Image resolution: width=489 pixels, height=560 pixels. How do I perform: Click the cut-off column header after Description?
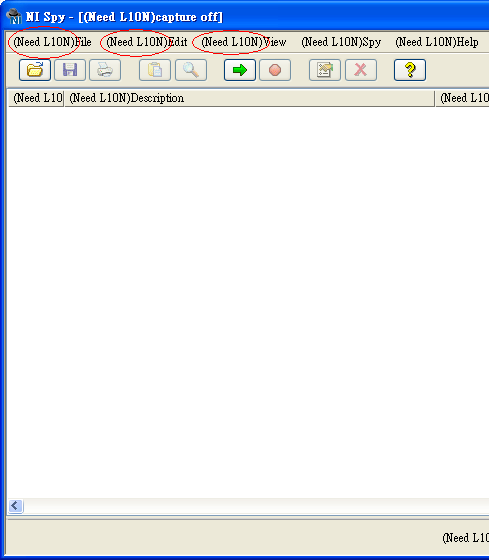point(463,98)
